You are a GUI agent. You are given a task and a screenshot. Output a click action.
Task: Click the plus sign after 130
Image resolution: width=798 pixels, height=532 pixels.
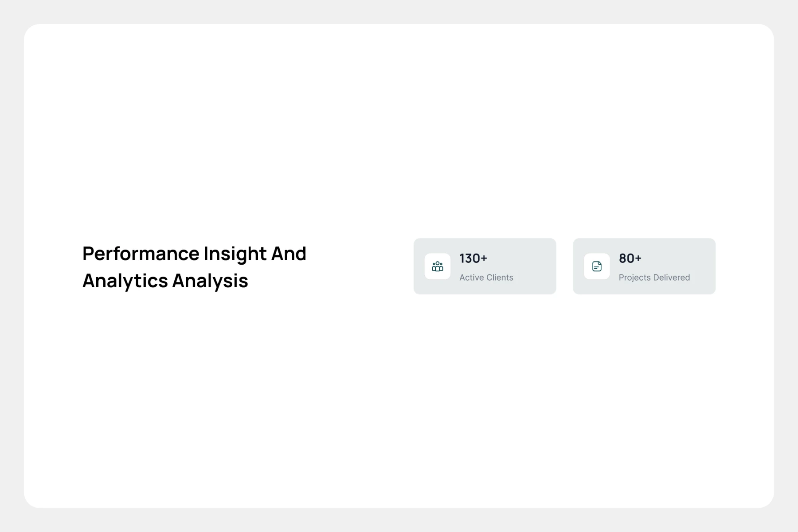pos(484,258)
